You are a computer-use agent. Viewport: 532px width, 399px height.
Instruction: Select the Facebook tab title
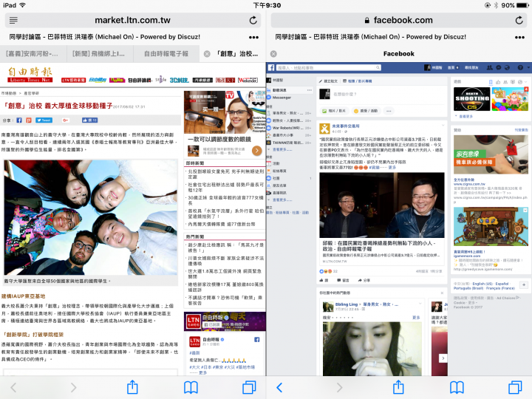point(399,54)
